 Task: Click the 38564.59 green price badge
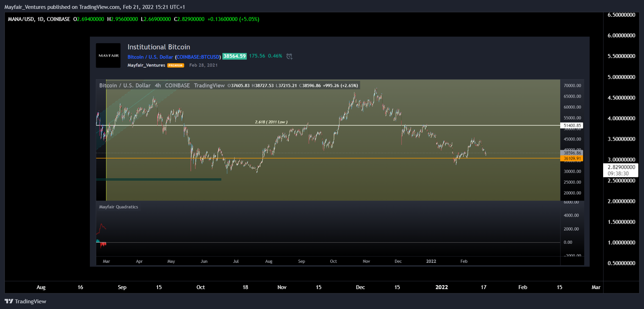point(234,56)
